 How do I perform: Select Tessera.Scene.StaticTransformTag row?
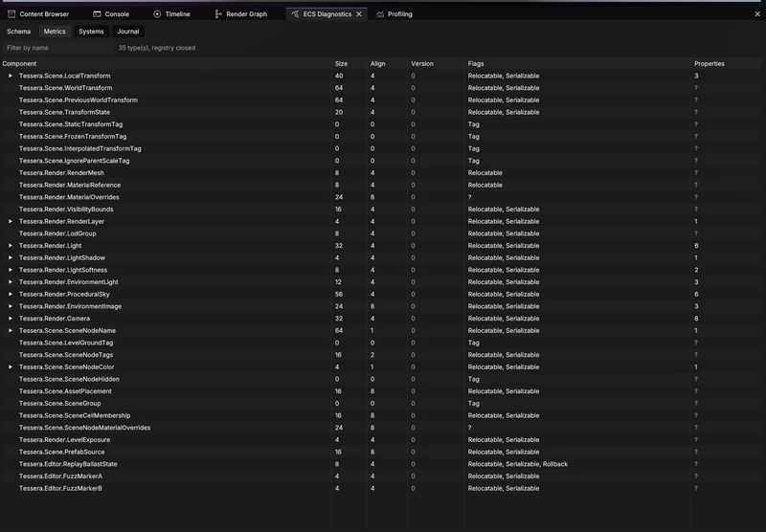point(383,124)
